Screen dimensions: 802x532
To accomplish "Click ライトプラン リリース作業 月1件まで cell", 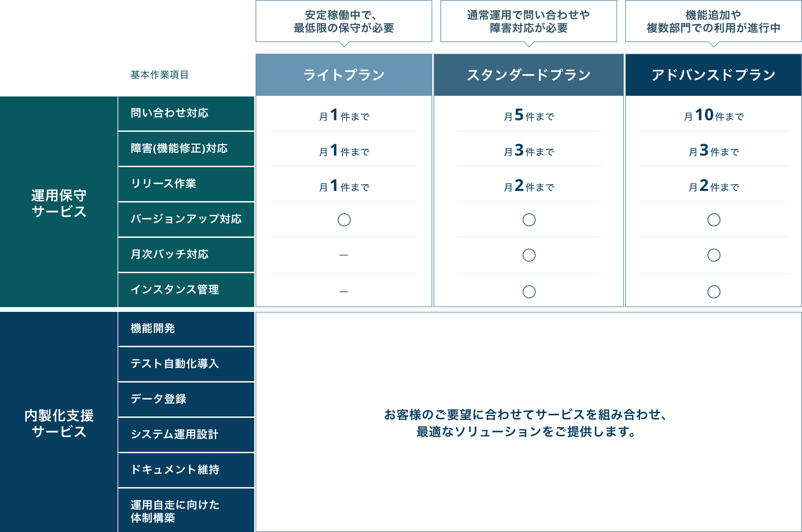I will (344, 186).
